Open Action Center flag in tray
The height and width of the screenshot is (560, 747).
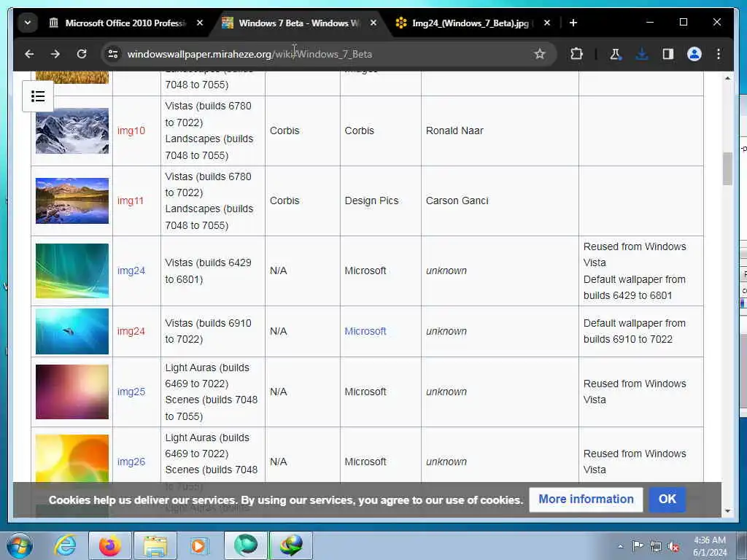point(638,546)
